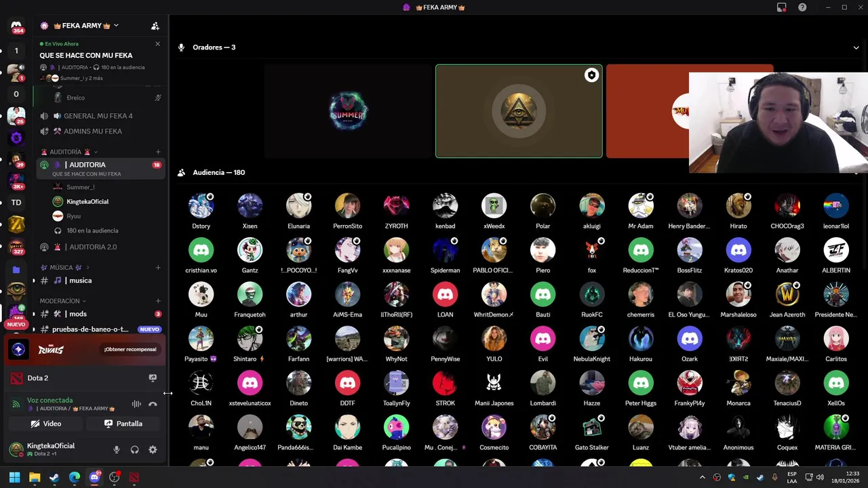Open File Explorer from taskbar
This screenshot has height=488, width=868.
(35, 477)
